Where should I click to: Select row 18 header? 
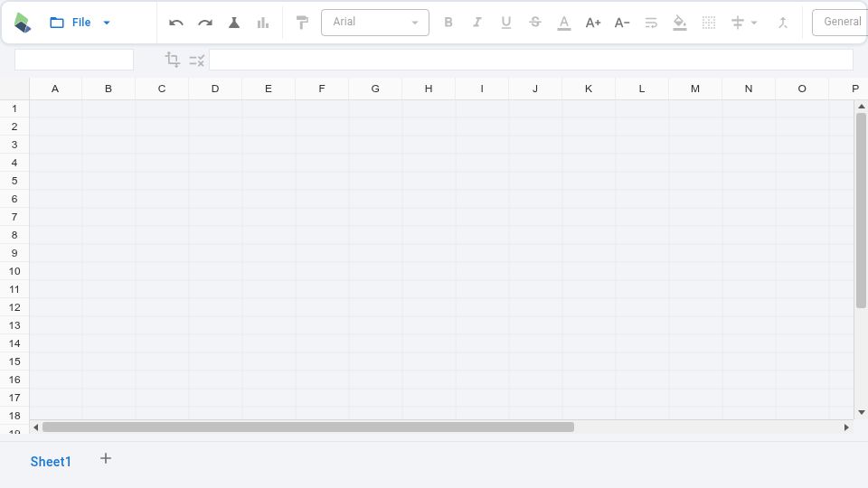(14, 416)
